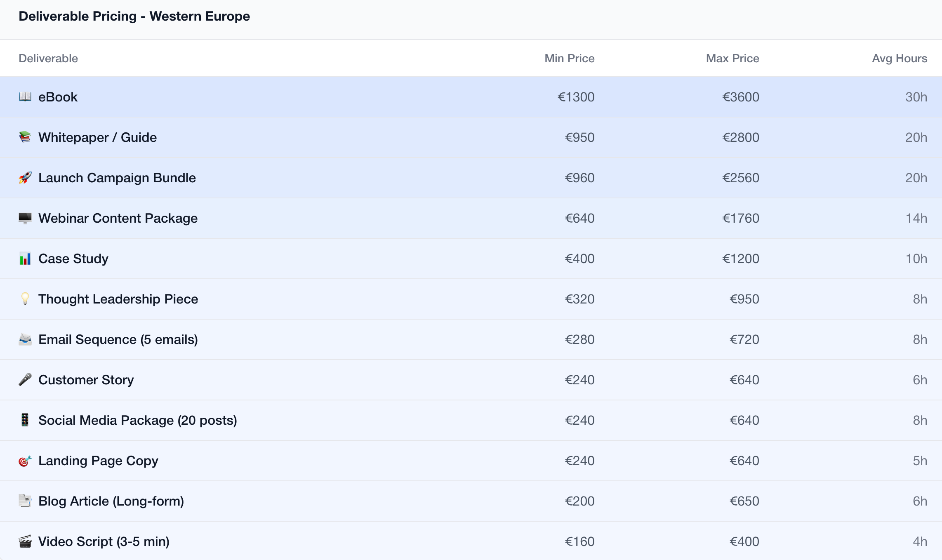
Task: Click the Deliverable column header
Action: click(x=48, y=58)
